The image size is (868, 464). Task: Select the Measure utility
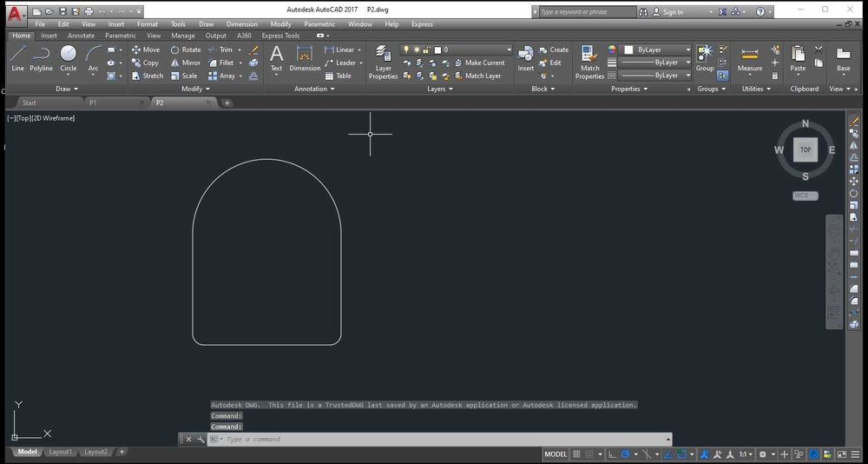[750, 59]
